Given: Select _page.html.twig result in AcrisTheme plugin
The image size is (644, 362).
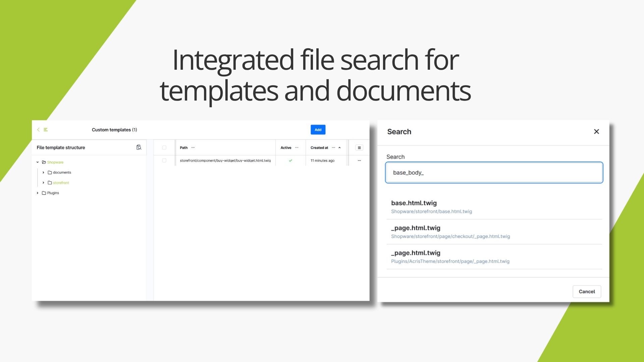Looking at the screenshot, I should (x=494, y=257).
